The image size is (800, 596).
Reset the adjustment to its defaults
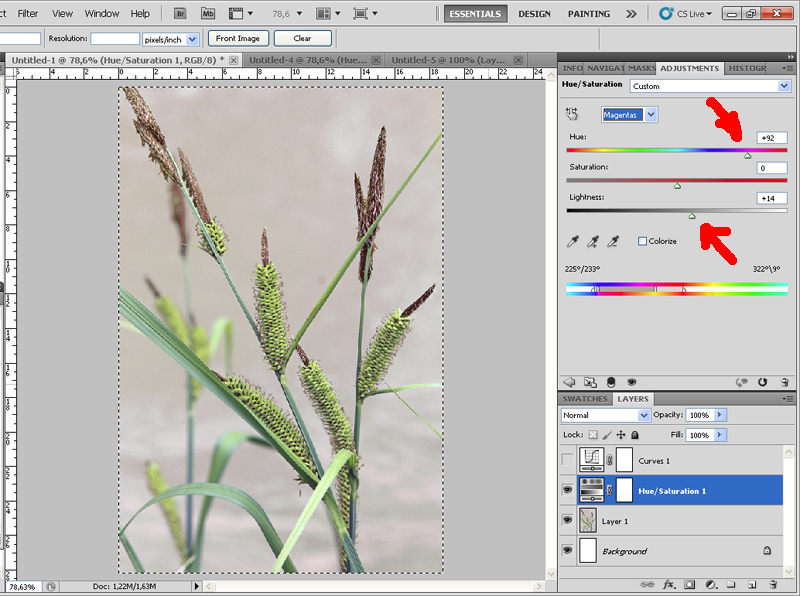coord(761,381)
